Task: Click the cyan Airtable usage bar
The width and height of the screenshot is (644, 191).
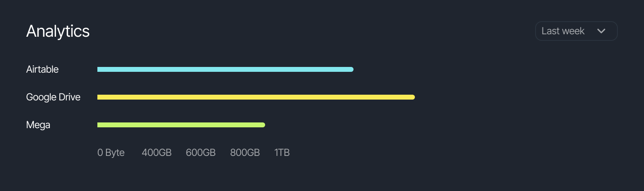Action: (x=225, y=69)
